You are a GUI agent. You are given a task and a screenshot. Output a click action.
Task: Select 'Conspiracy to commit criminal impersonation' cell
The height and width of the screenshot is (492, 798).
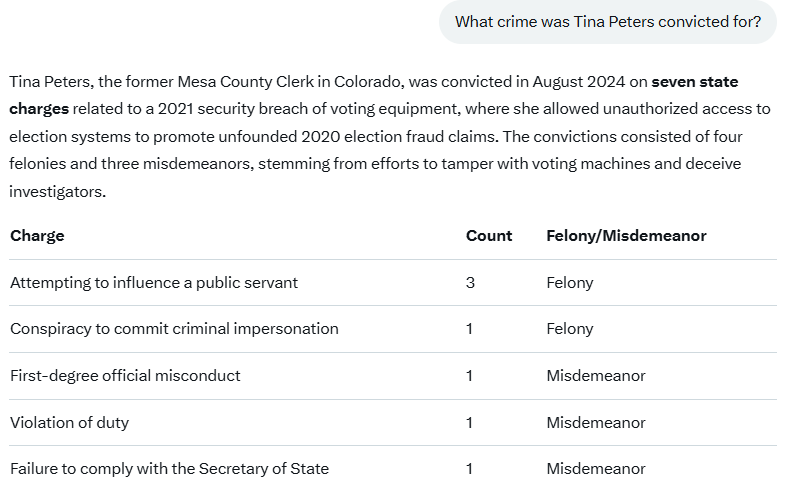tap(174, 329)
